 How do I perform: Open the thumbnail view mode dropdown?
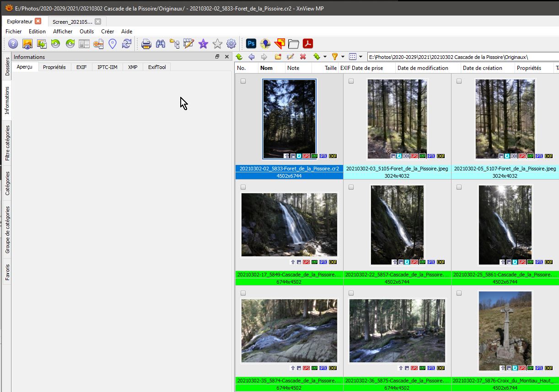click(x=360, y=57)
